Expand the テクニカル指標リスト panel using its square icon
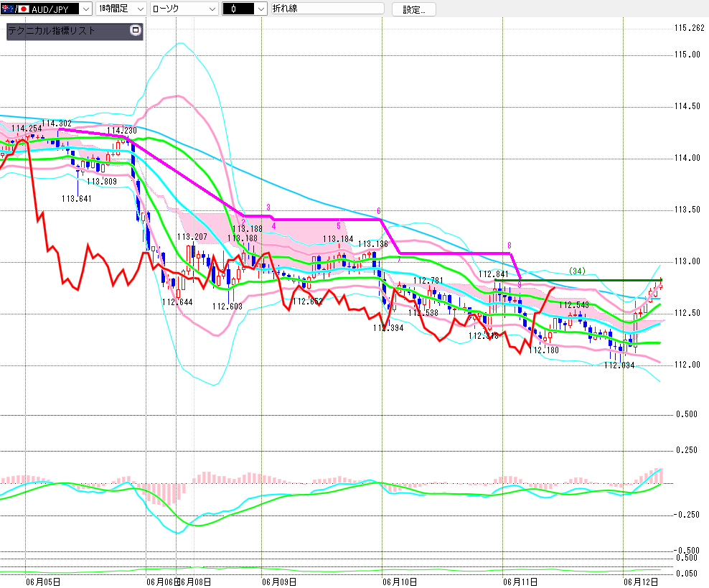Screen dimensions: 709x588 135,30
